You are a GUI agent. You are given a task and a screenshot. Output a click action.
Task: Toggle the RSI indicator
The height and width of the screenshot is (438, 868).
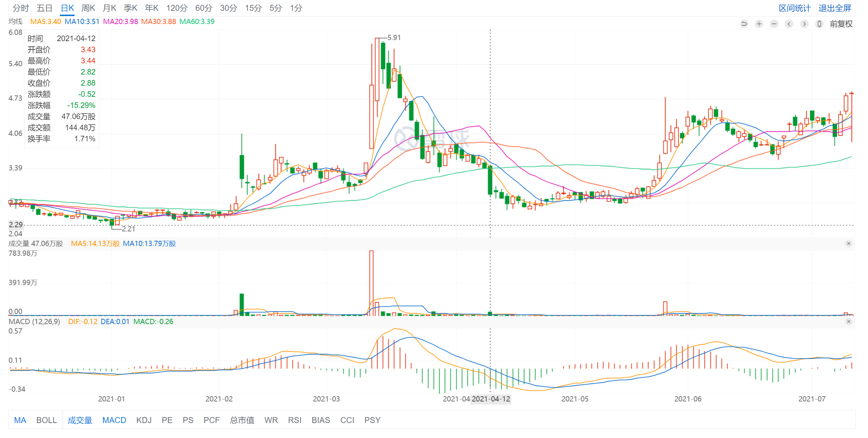click(294, 420)
